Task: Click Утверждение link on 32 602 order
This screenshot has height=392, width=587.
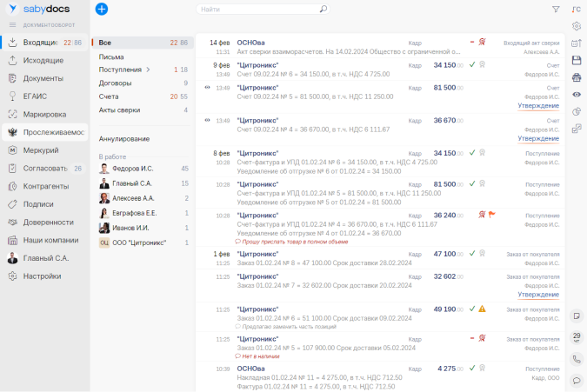Action: tap(538, 295)
